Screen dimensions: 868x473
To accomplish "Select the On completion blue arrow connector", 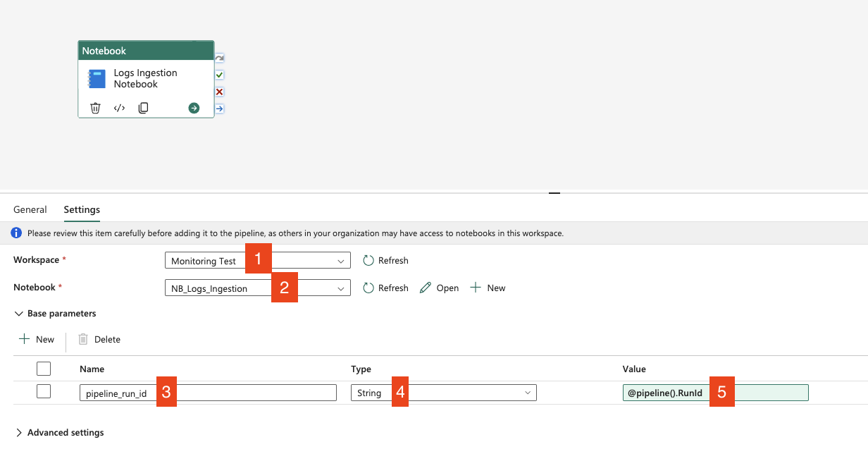I will (219, 109).
